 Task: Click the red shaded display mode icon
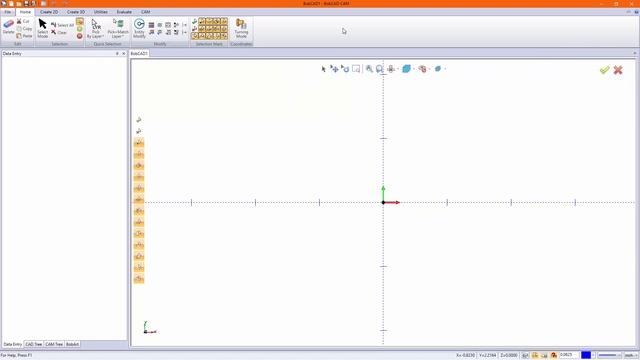click(422, 69)
